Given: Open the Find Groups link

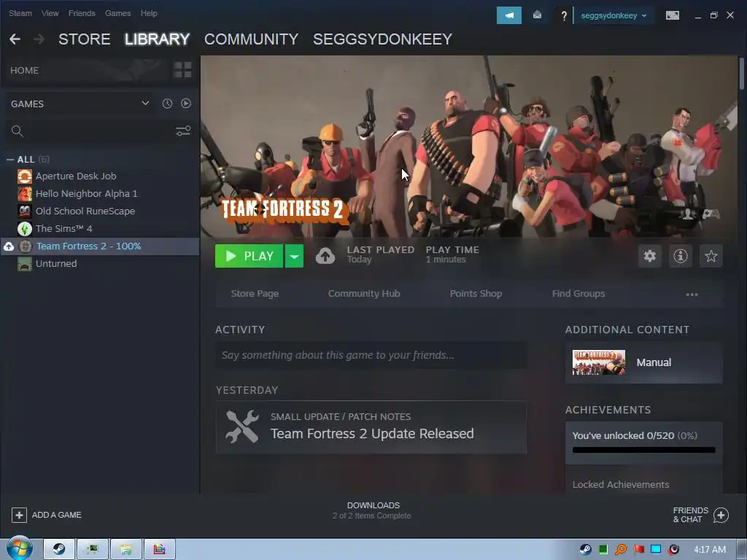Looking at the screenshot, I should [x=578, y=294].
